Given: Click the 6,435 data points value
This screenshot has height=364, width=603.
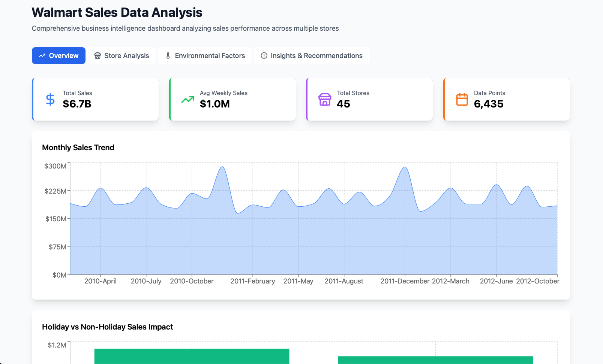Looking at the screenshot, I should point(489,104).
